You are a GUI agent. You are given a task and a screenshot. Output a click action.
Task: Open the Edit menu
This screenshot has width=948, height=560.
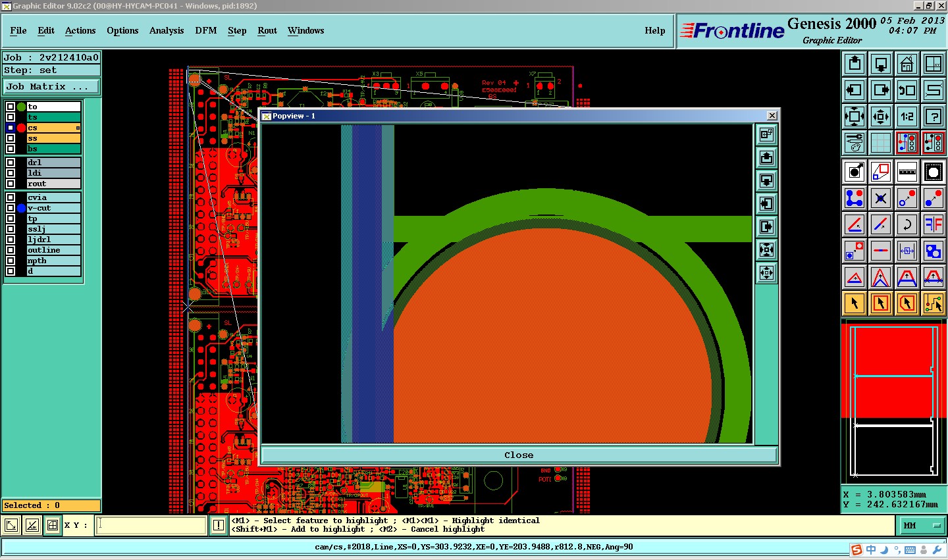click(46, 30)
